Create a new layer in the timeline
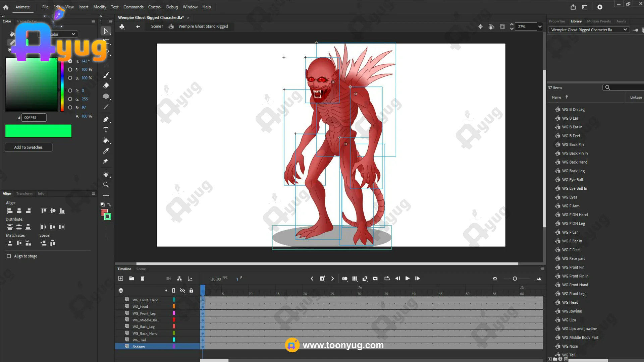The image size is (644, 362). (x=121, y=279)
